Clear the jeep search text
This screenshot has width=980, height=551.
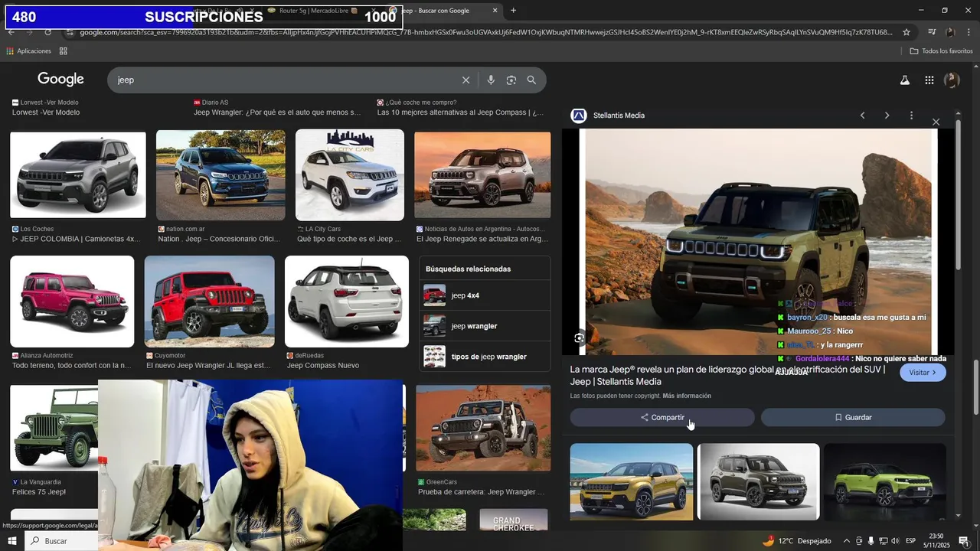click(x=465, y=80)
